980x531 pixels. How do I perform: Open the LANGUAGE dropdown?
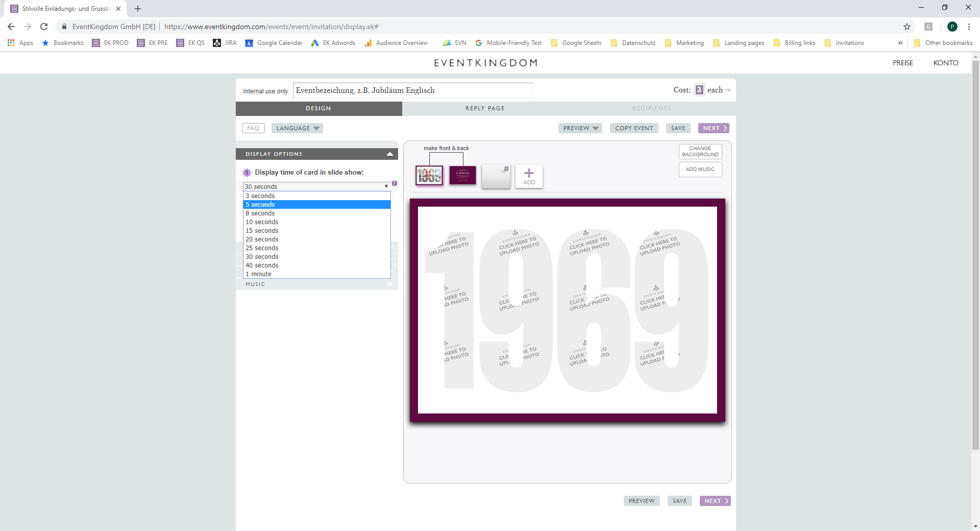click(297, 128)
